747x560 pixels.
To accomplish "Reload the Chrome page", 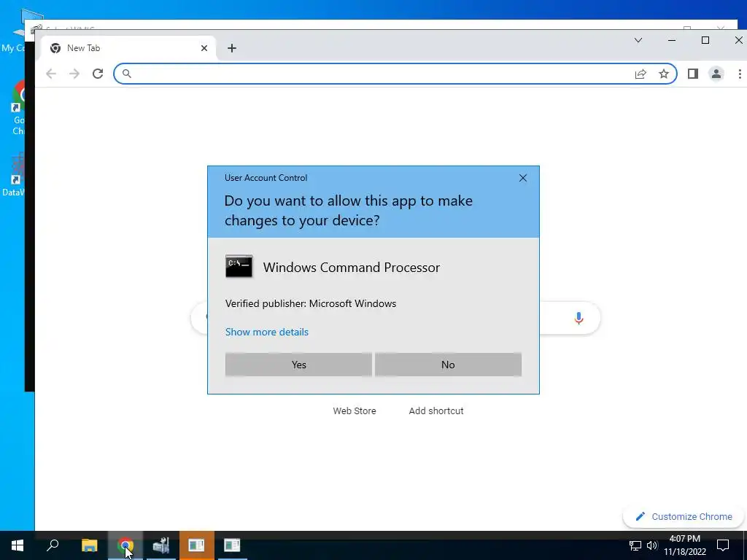I will tap(98, 74).
